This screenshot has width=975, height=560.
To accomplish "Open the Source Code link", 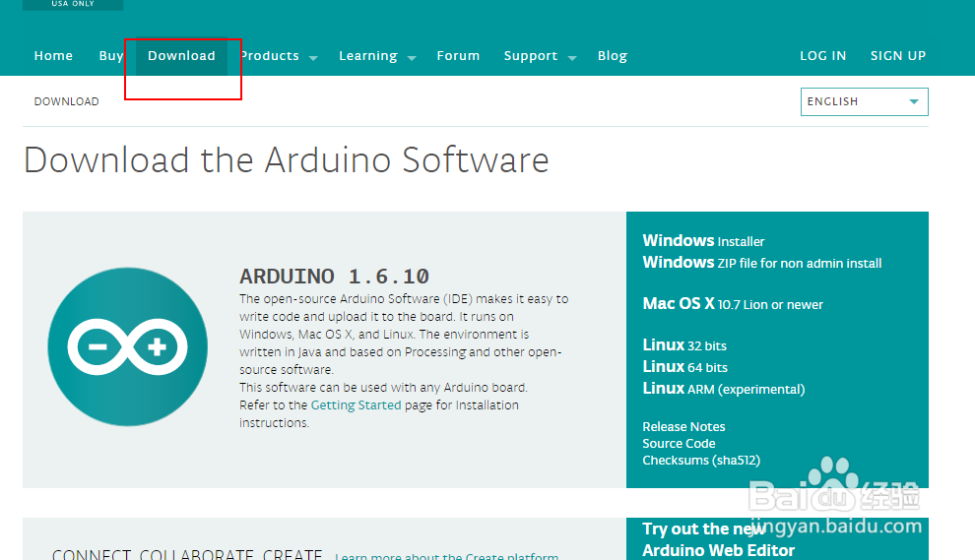I will pyautogui.click(x=679, y=444).
